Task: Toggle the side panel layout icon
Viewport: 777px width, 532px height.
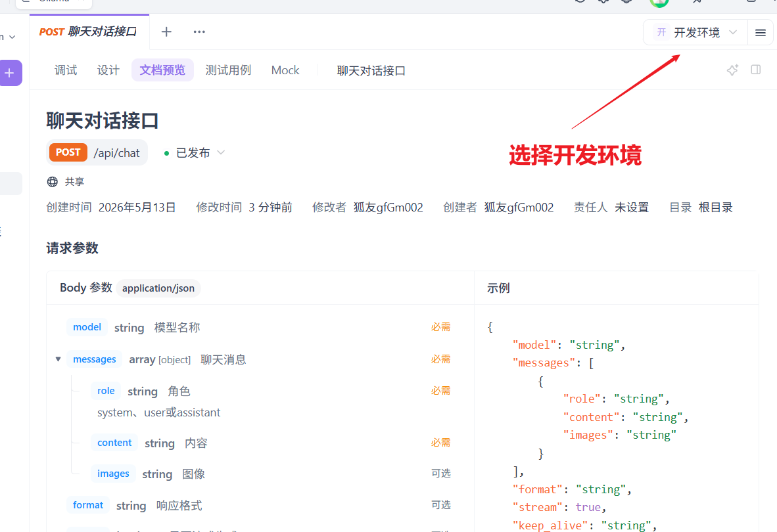Action: pos(756,70)
